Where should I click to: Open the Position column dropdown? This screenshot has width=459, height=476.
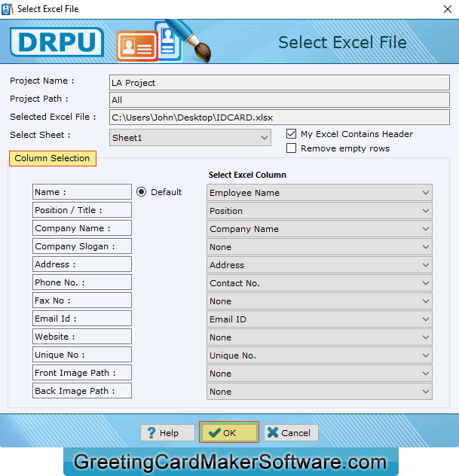(320, 211)
